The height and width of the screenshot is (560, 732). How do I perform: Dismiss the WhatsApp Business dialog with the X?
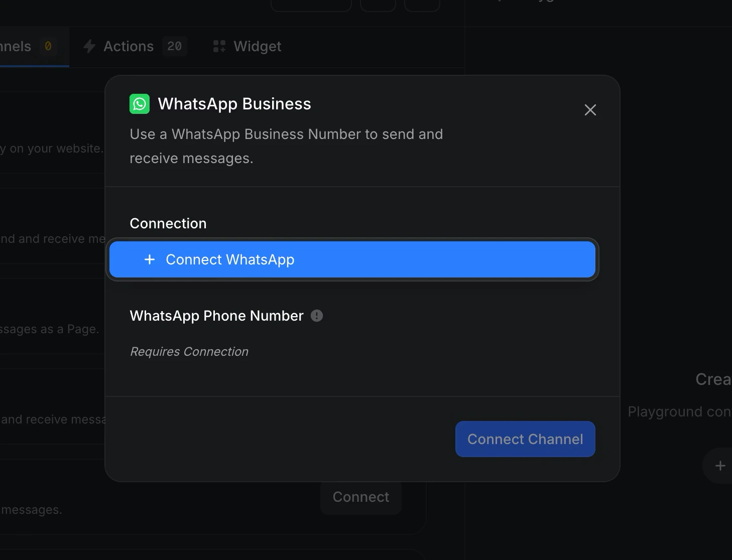pyautogui.click(x=590, y=110)
